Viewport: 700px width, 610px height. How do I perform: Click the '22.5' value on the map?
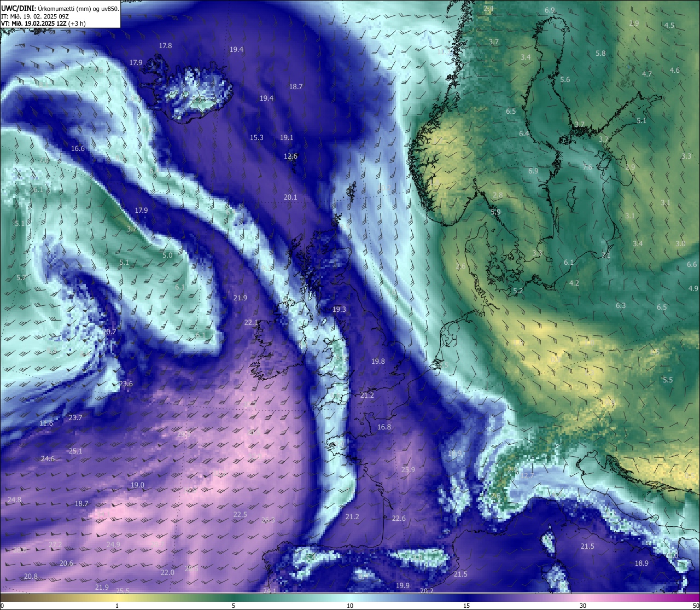[x=240, y=515]
